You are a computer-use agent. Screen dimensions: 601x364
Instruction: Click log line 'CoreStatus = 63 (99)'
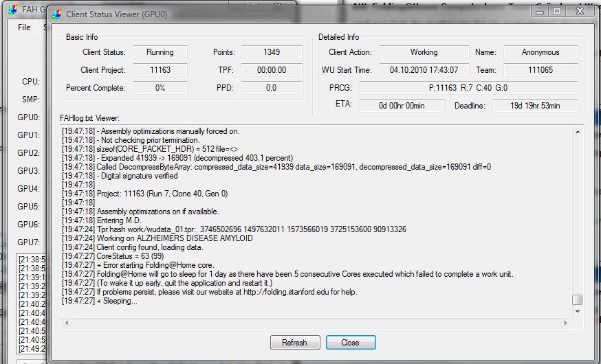[113, 256]
